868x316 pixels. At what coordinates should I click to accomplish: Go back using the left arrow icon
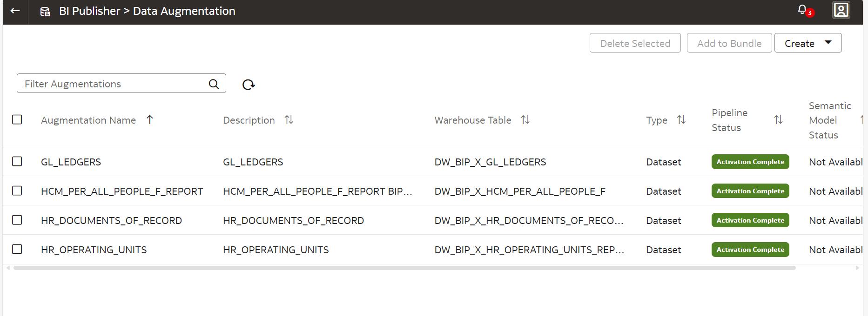point(15,11)
